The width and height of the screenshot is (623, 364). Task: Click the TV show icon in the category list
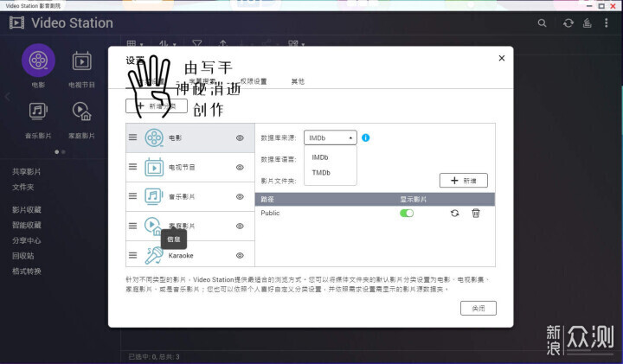[x=154, y=167]
